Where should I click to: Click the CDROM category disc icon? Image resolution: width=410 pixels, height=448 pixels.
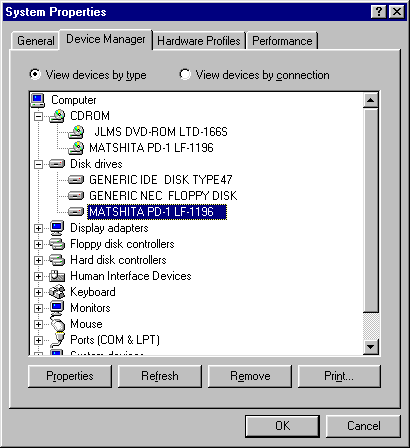[x=57, y=116]
